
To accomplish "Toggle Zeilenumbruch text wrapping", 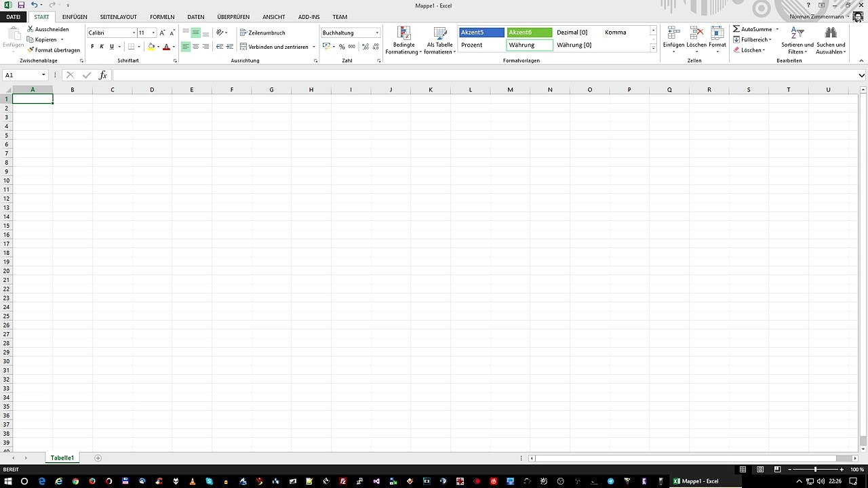I will tap(262, 33).
